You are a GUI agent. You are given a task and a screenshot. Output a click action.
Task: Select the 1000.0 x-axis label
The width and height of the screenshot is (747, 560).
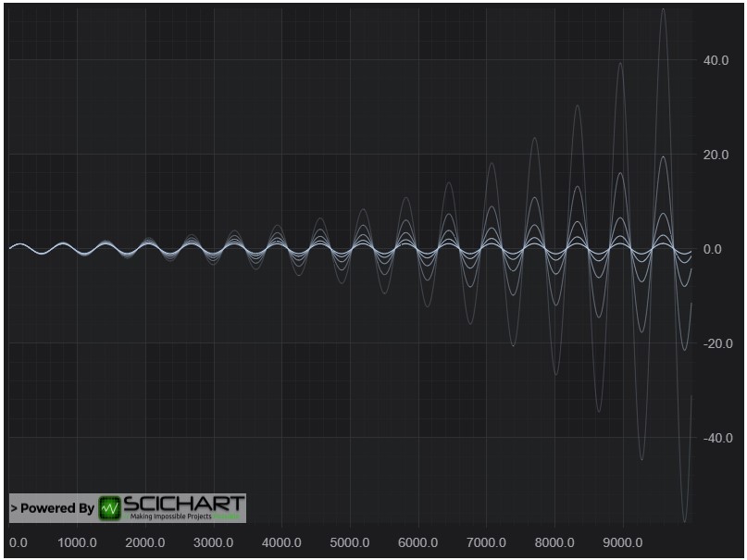coord(77,542)
